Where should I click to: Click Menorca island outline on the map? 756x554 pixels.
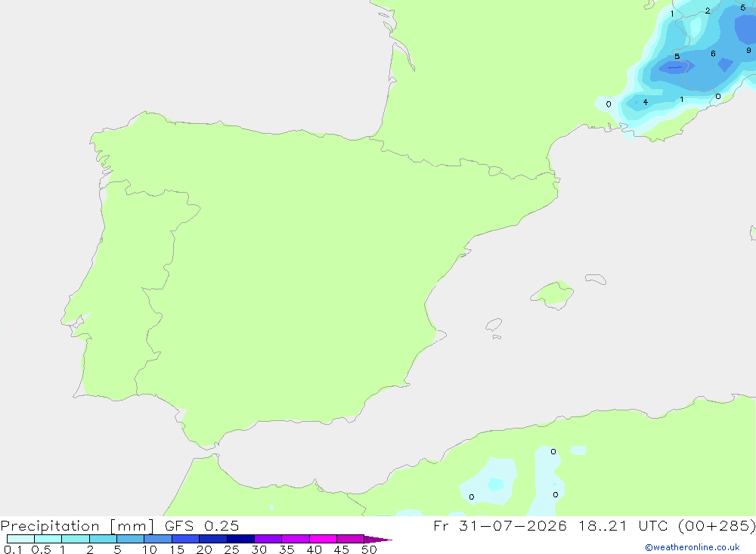pyautogui.click(x=596, y=279)
